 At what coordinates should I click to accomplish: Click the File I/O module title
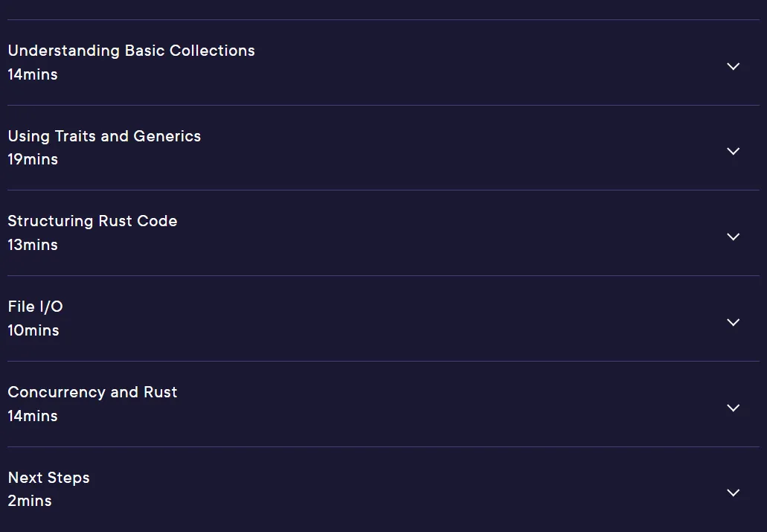[x=35, y=307]
